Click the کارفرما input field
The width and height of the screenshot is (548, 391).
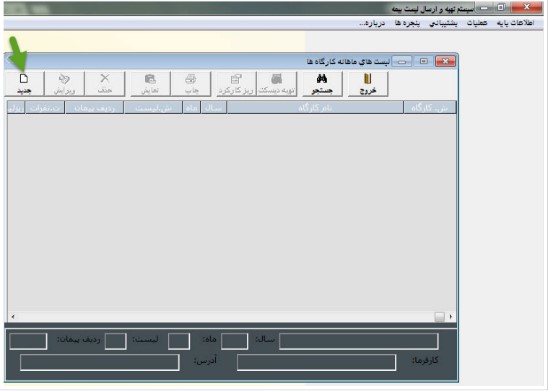(317, 362)
